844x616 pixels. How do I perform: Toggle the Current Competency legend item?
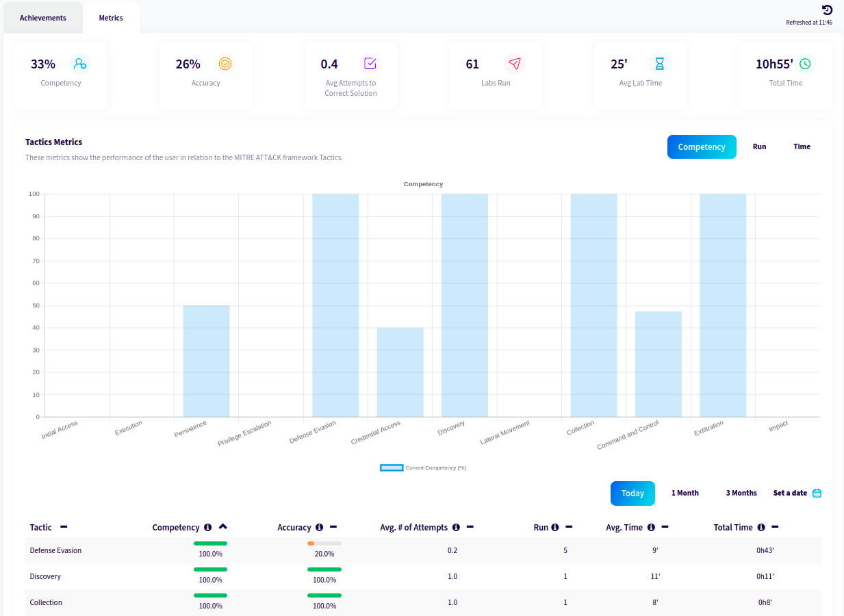422,467
